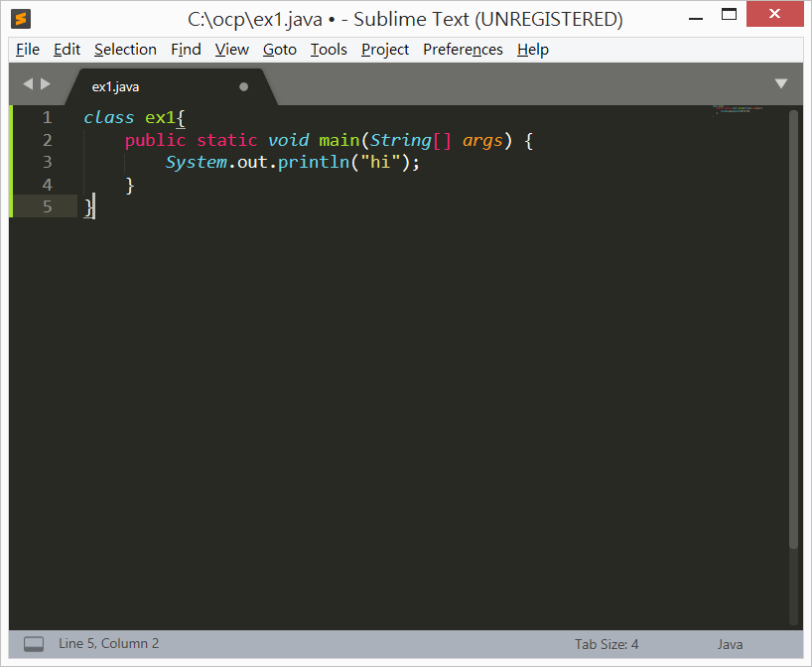812x667 pixels.
Task: Open the Selection menu
Action: pos(125,50)
